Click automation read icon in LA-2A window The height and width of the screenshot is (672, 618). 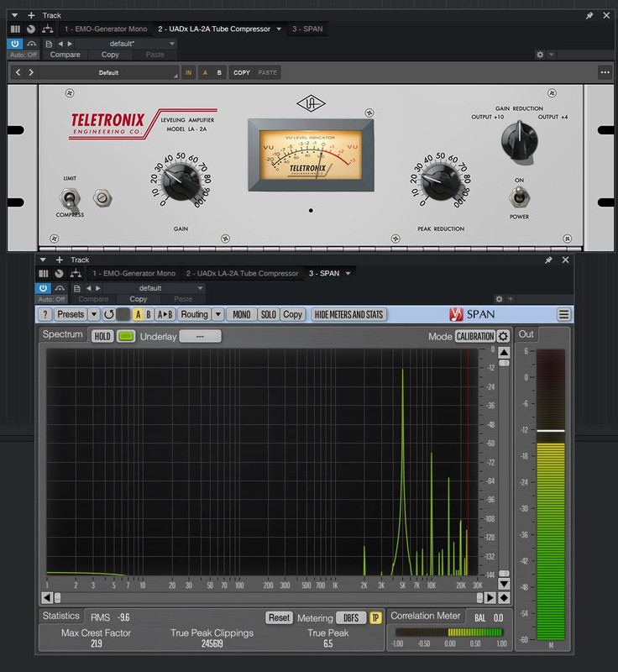point(32,44)
